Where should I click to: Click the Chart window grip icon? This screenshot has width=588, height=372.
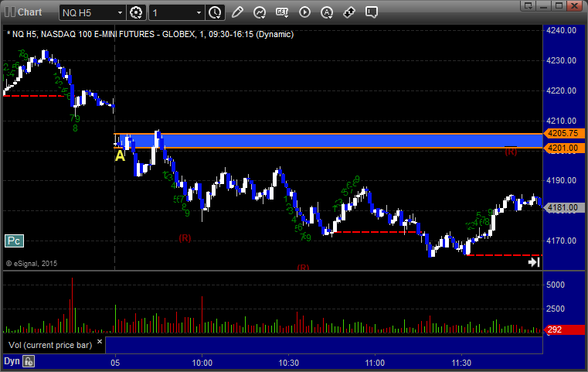point(10,12)
